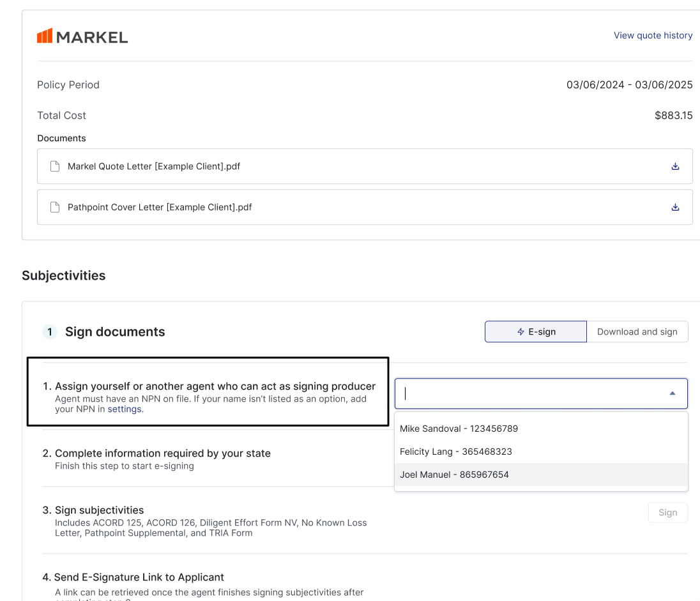The height and width of the screenshot is (601, 700).
Task: Download the Pathpoint Cover Letter PDF
Action: click(675, 208)
